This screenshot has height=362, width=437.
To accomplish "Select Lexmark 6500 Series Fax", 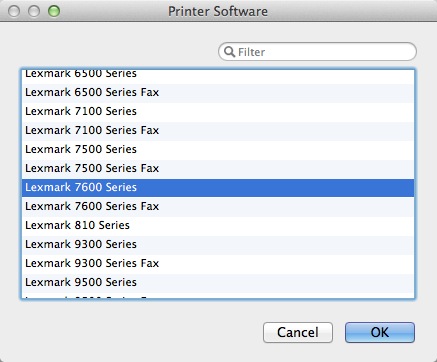I will [x=218, y=92].
